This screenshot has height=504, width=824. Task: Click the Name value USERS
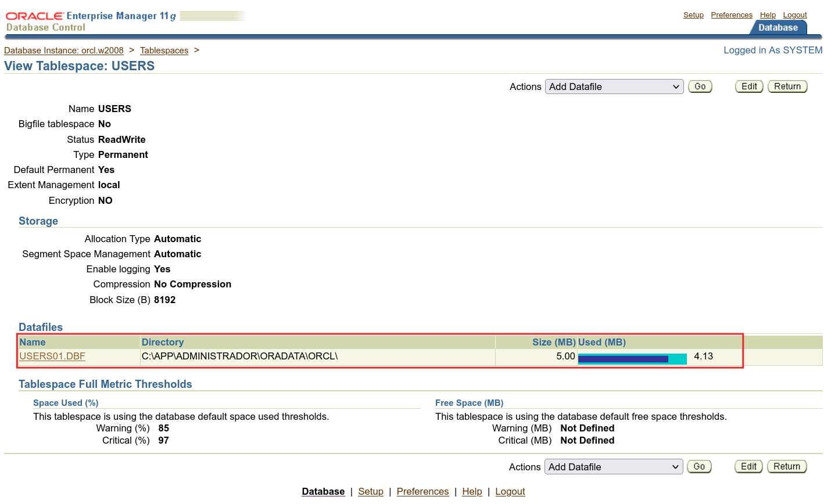114,109
